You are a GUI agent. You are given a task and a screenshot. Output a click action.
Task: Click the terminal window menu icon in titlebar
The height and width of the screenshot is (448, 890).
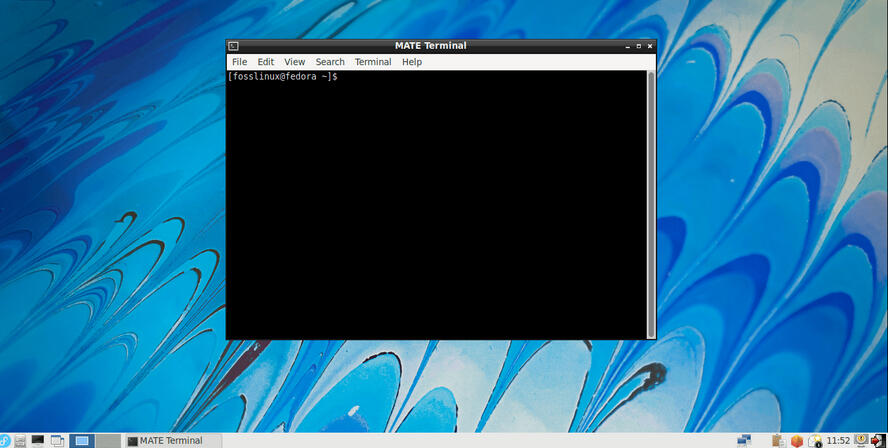tap(233, 46)
